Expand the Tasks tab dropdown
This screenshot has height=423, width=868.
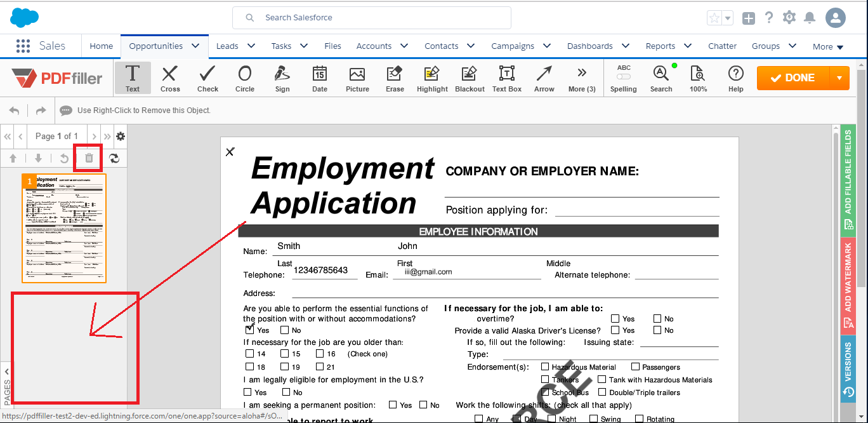pyautogui.click(x=304, y=46)
